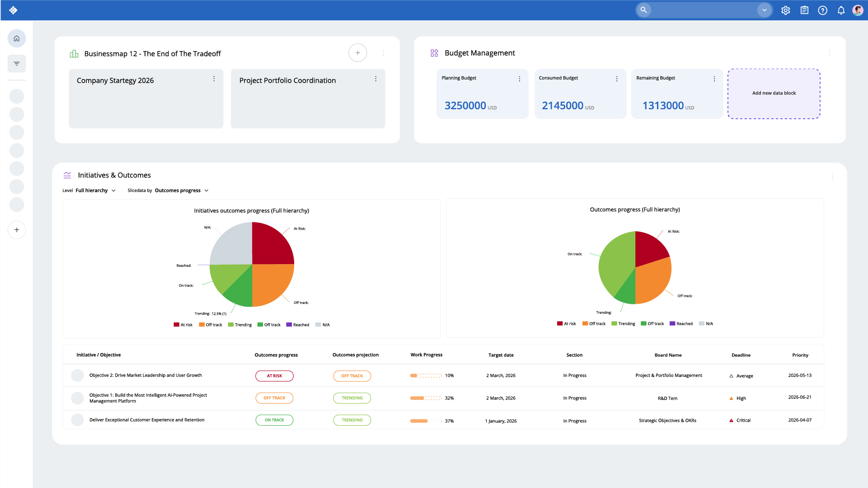
Task: Expand the search bar dropdown arrow
Action: tap(764, 10)
